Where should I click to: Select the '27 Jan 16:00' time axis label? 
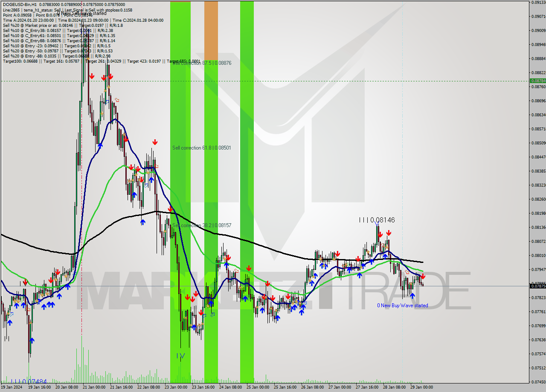pos(367,388)
